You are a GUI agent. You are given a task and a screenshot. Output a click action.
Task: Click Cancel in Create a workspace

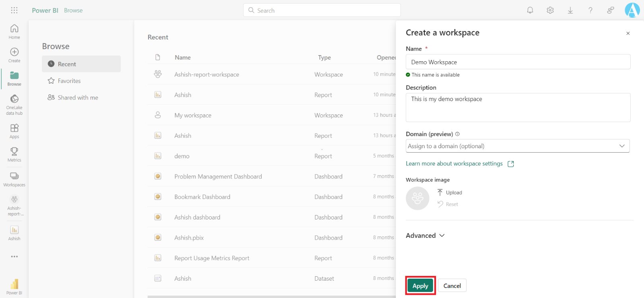click(452, 286)
